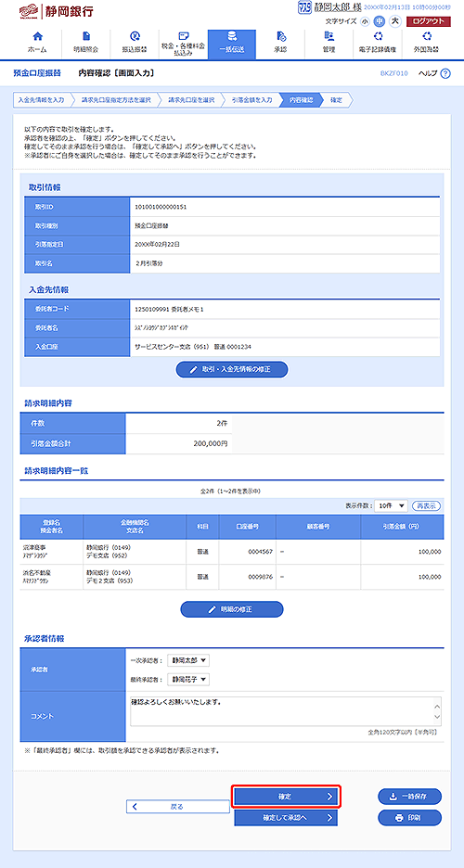Viewport: 464px width, 868px height.
Task: Select medium 中 font size
Action: tap(379, 21)
